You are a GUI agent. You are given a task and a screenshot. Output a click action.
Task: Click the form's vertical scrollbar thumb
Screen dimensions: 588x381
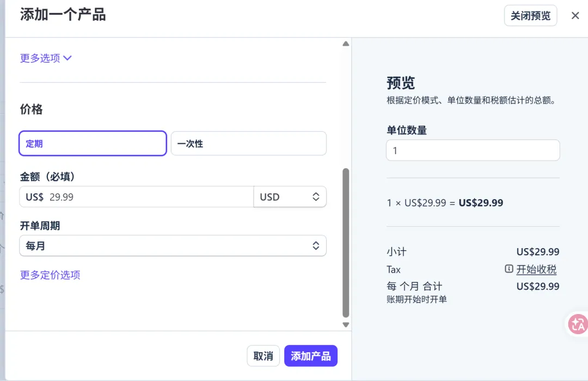[345, 242]
